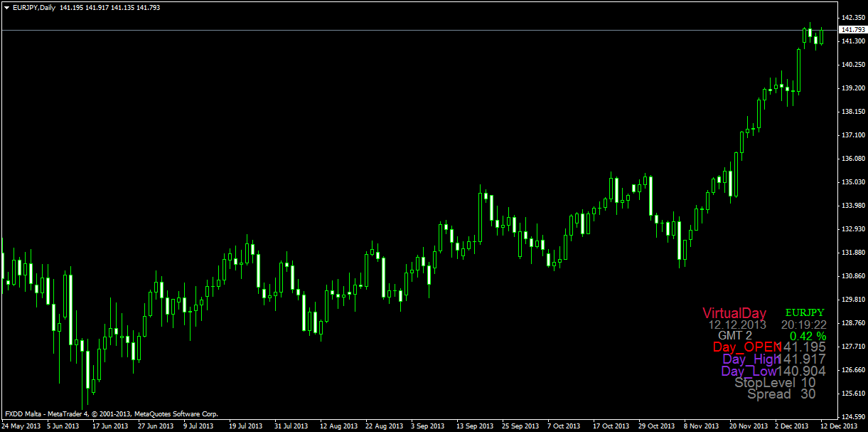Click the red VirtualDay label
The width and height of the screenshot is (868, 432).
point(734,313)
